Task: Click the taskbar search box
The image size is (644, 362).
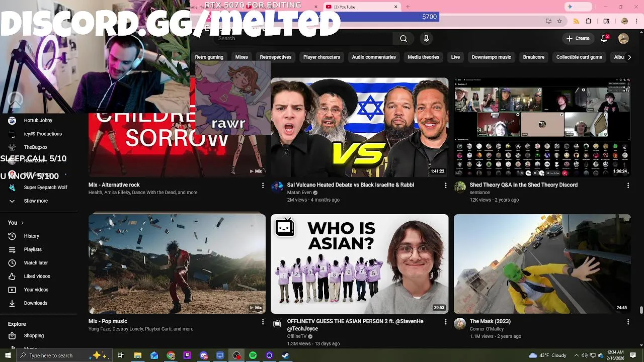Action: 65,355
